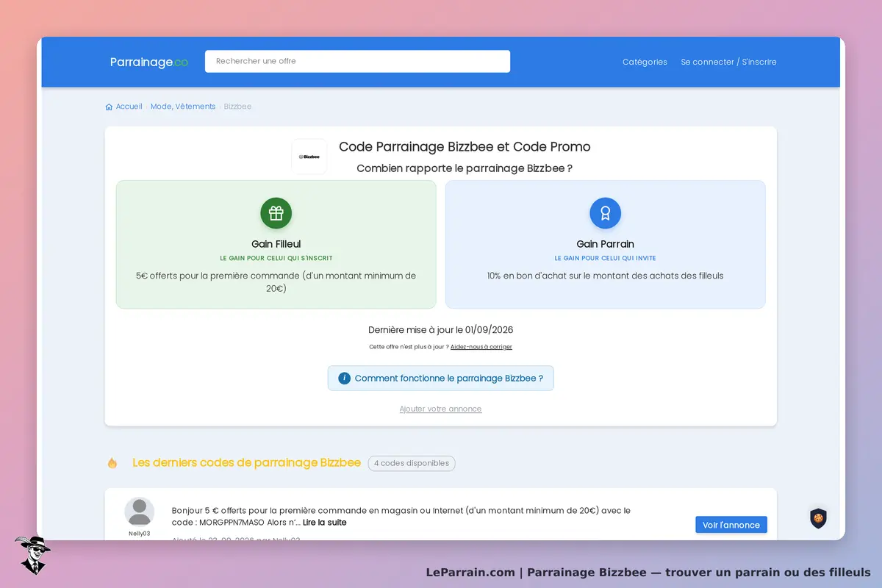882x588 pixels.
Task: Click the green gift icon for Gain Filleul
Action: (276, 213)
